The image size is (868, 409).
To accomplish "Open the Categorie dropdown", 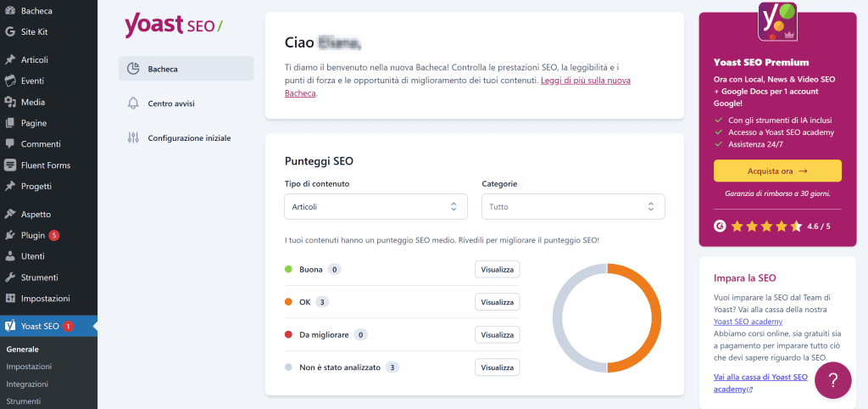I will coord(573,207).
